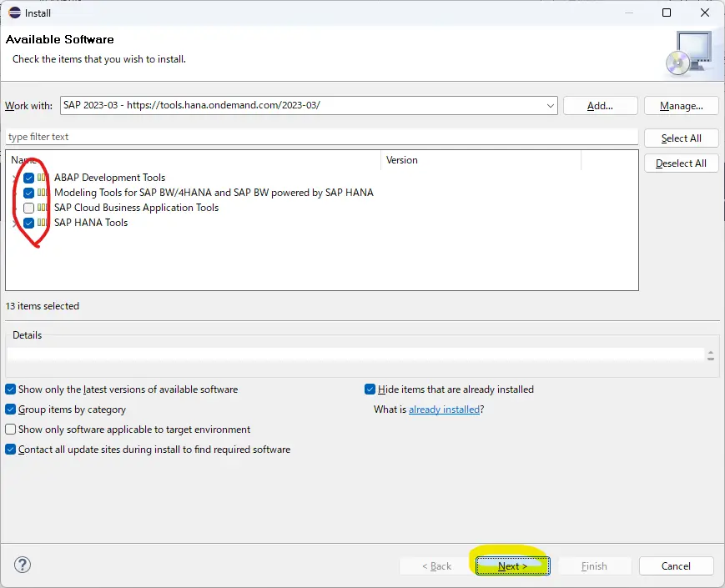This screenshot has height=588, width=725.
Task: Click the type filter text field
Action: (322, 137)
